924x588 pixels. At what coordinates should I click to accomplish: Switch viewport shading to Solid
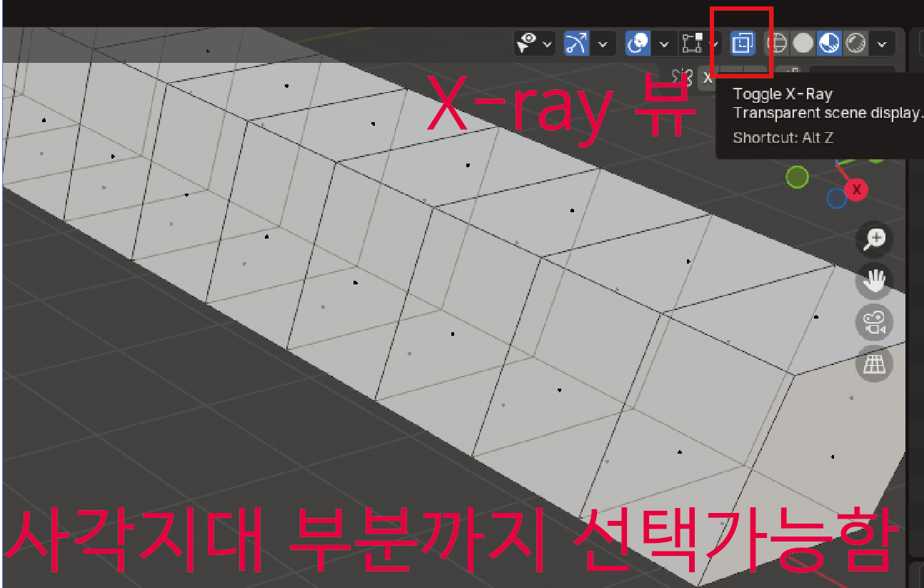(x=803, y=44)
